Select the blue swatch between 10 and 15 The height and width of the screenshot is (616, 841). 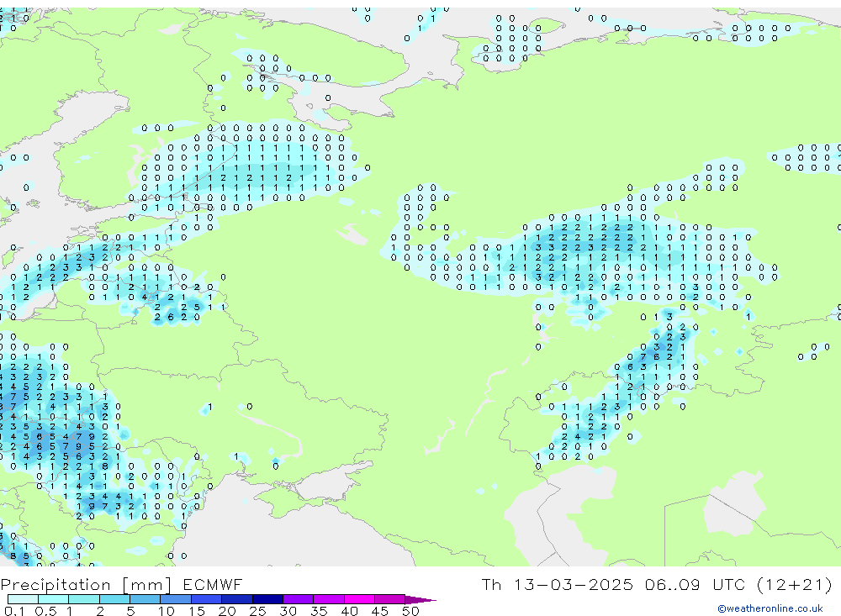tap(176, 599)
